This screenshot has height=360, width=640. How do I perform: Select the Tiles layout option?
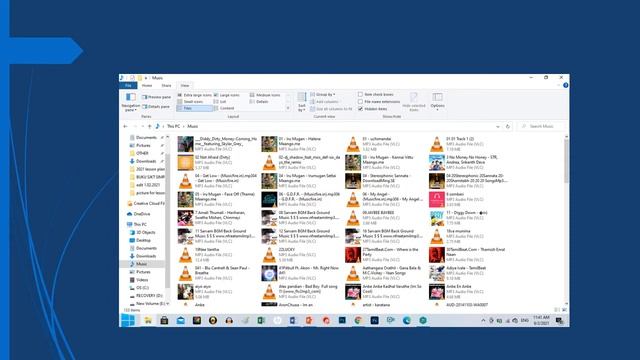click(195, 108)
